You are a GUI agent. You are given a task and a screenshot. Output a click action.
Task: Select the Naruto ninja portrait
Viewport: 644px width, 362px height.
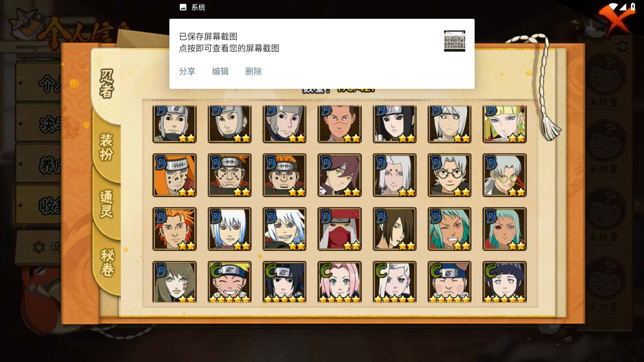[x=229, y=282]
